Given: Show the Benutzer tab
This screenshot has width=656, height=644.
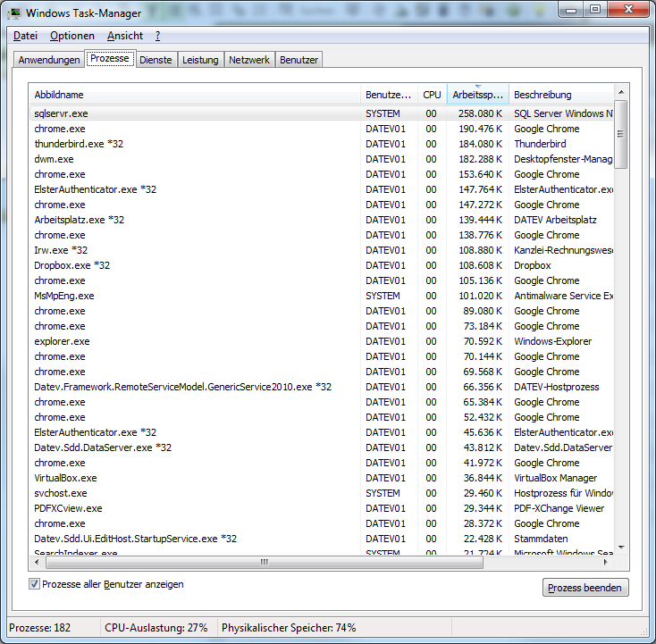Looking at the screenshot, I should pos(299,60).
